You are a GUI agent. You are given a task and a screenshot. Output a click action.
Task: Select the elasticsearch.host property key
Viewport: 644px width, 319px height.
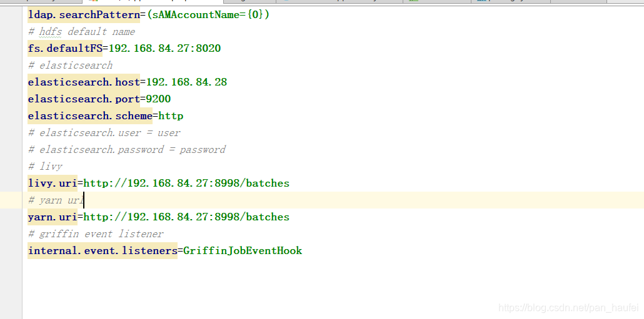point(84,82)
